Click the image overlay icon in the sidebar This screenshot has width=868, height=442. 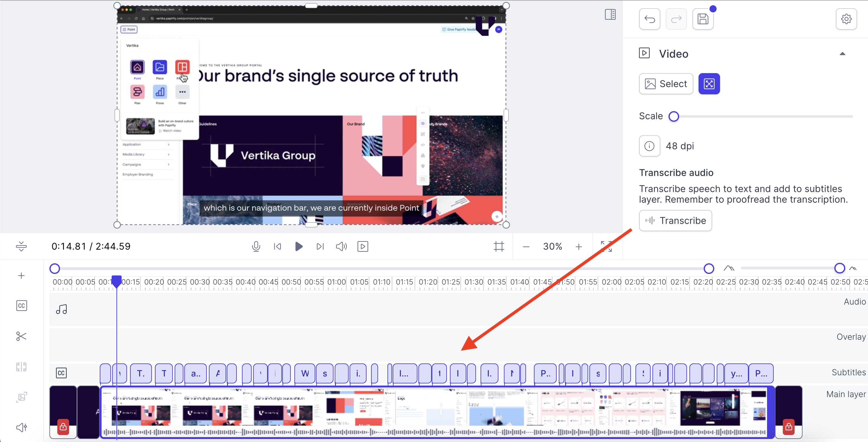pos(22,397)
